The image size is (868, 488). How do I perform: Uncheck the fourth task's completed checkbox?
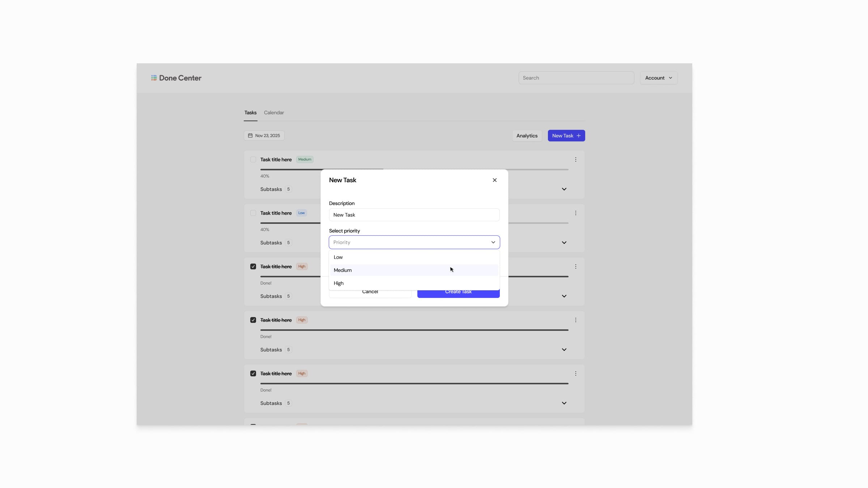(x=253, y=320)
